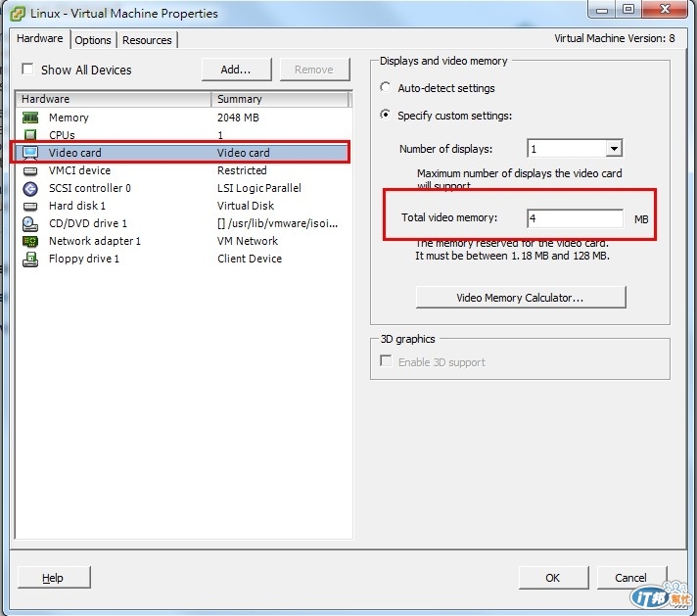697x616 pixels.
Task: Toggle Enable 3D support checkbox
Action: click(386, 360)
